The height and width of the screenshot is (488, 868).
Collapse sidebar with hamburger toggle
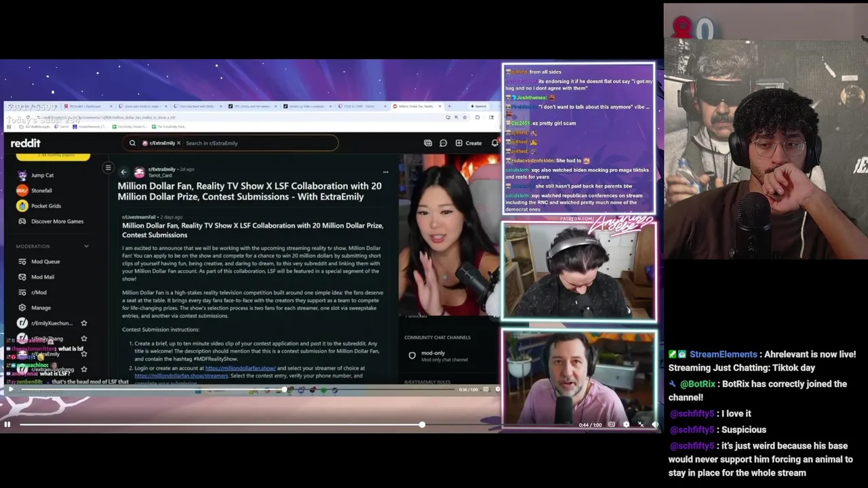(x=108, y=167)
